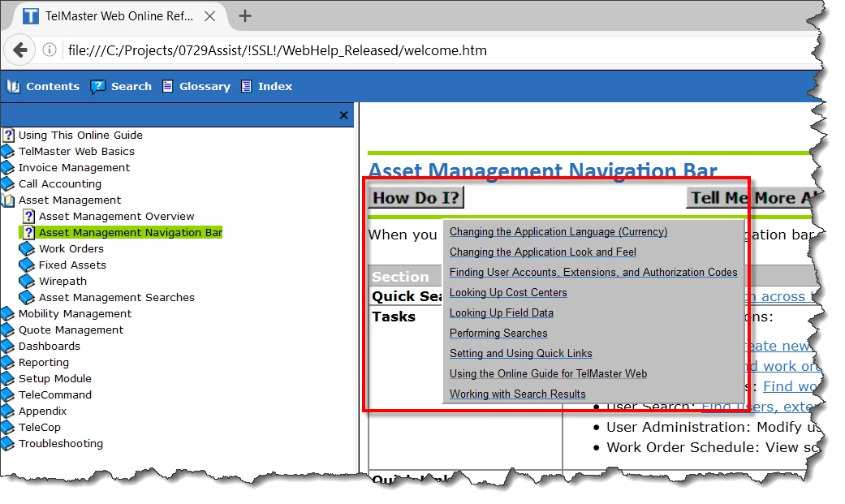This screenshot has height=504, width=845.
Task: Open Looking Up Cost Centers link
Action: coord(508,293)
